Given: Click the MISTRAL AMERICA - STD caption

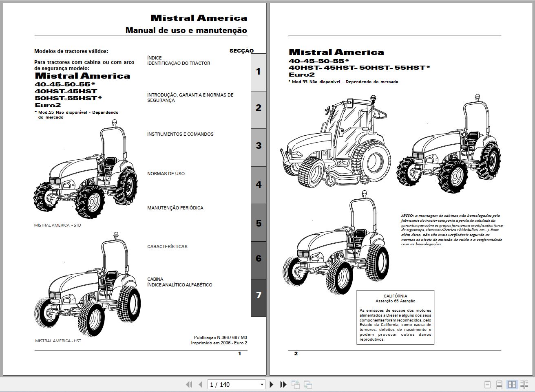Looking at the screenshot, I should 57,225.
